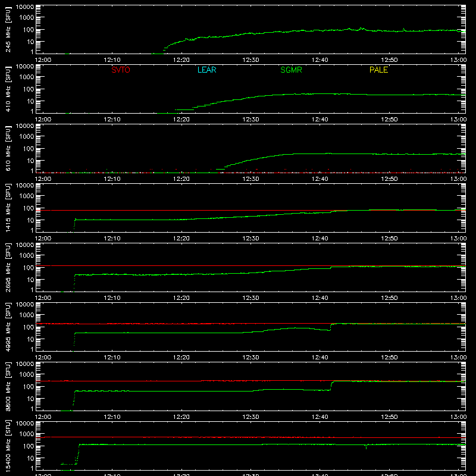Screen dimensions: 476x476
Task: Click 12:20 on the 8800 MHz time axis
Action: click(x=181, y=417)
